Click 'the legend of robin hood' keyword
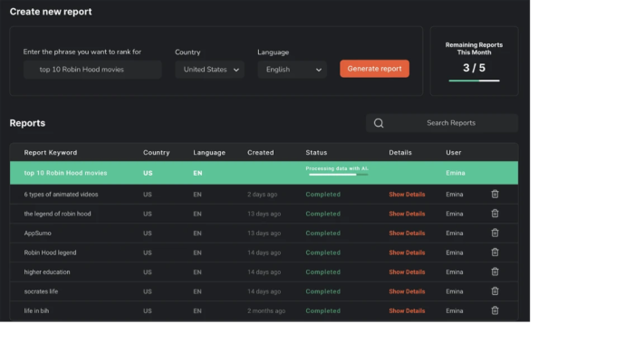The width and height of the screenshot is (644, 362). point(57,214)
